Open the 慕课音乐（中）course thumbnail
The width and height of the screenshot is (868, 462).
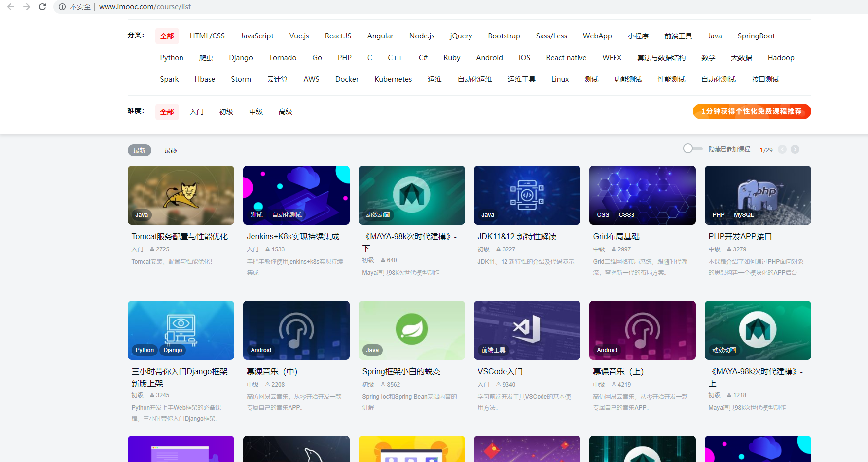296,330
